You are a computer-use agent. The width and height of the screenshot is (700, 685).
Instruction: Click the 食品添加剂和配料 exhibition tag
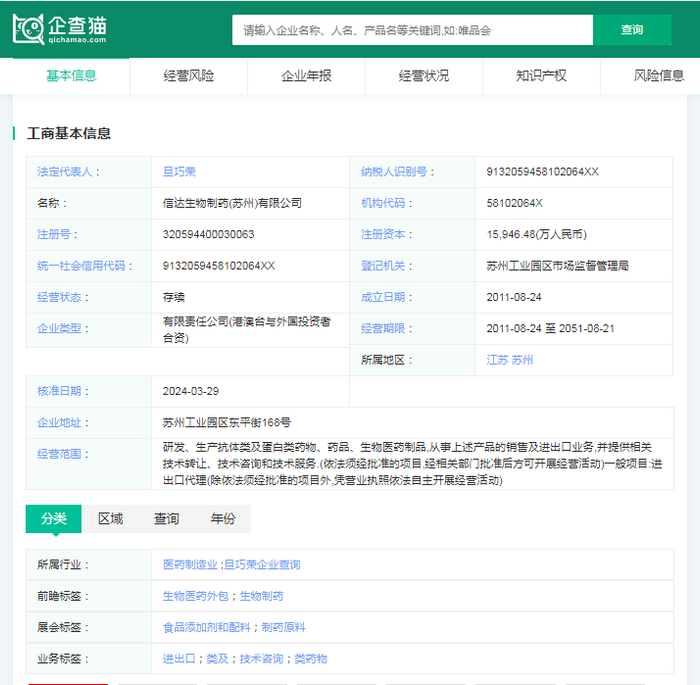pyautogui.click(x=208, y=627)
